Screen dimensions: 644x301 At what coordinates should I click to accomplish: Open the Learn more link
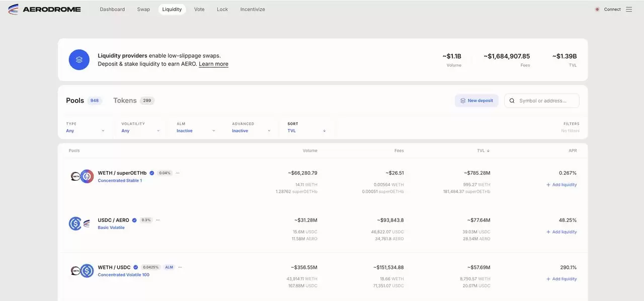(213, 64)
